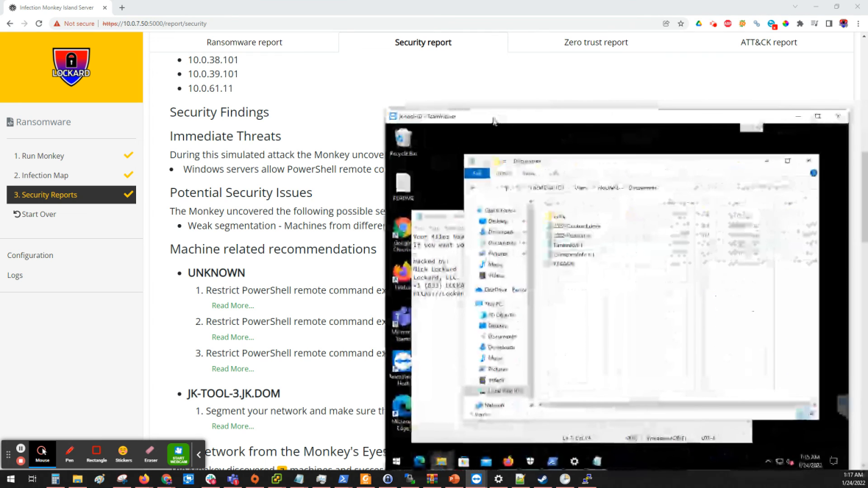Open Steam from the host taskbar

pyautogui.click(x=543, y=479)
